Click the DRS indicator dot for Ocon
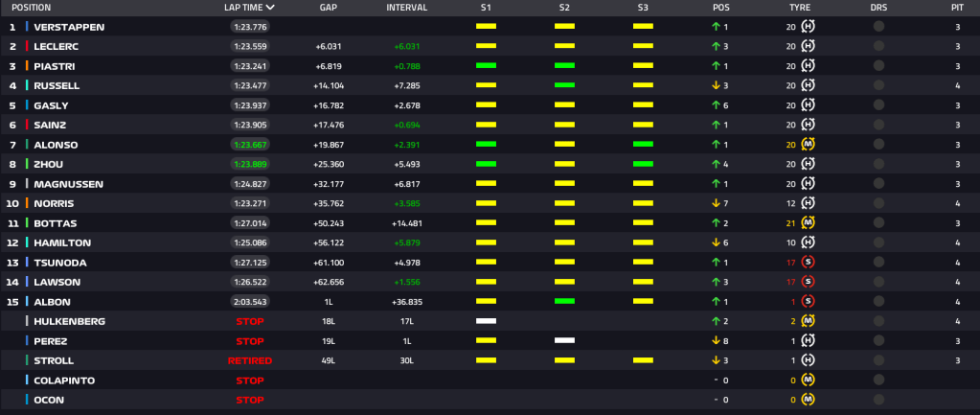The image size is (980, 415). (x=878, y=400)
